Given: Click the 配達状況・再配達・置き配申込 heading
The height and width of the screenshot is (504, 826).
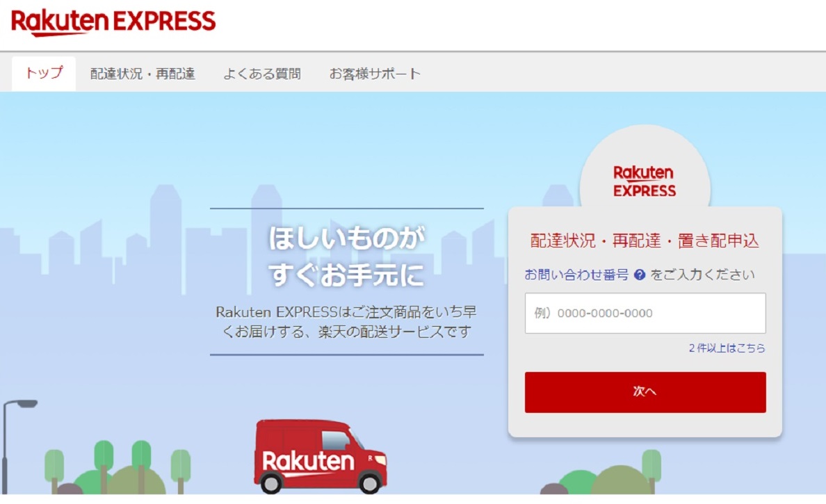Looking at the screenshot, I should coord(645,241).
